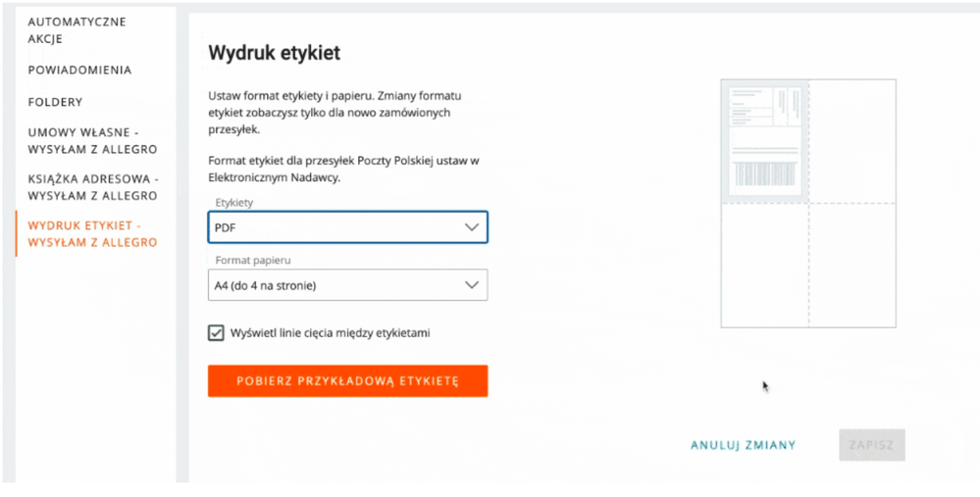
Task: Open Umowy własne - Wysyłam z Allegro
Action: [x=92, y=140]
